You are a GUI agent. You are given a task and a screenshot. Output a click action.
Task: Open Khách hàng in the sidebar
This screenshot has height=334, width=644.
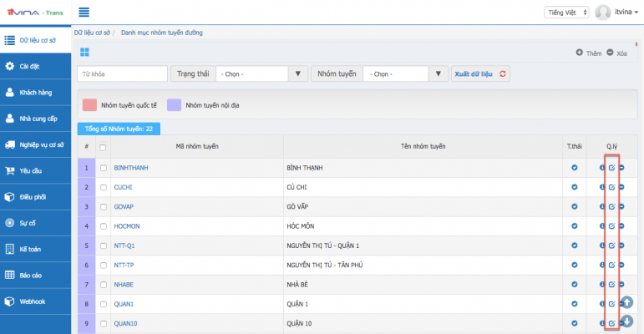(x=36, y=93)
